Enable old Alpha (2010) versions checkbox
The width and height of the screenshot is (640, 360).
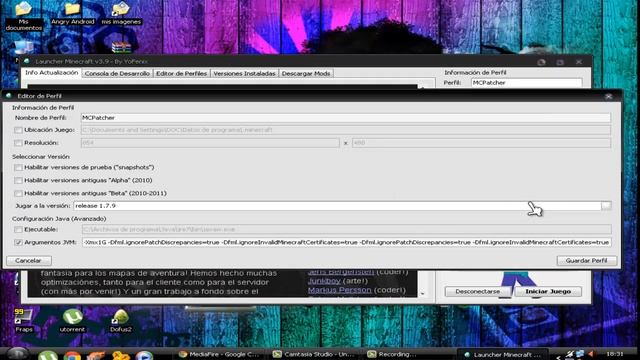pyautogui.click(x=18, y=180)
